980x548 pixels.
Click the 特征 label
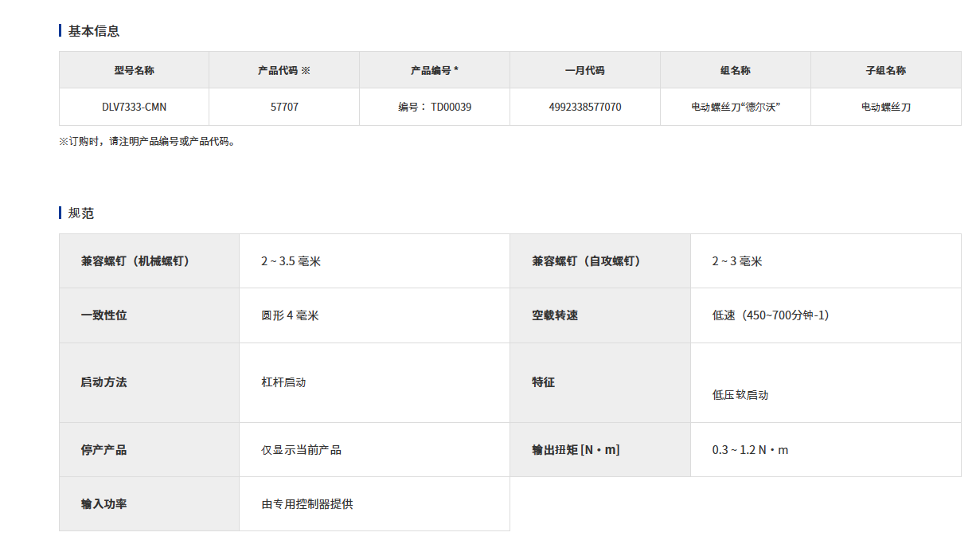544,382
